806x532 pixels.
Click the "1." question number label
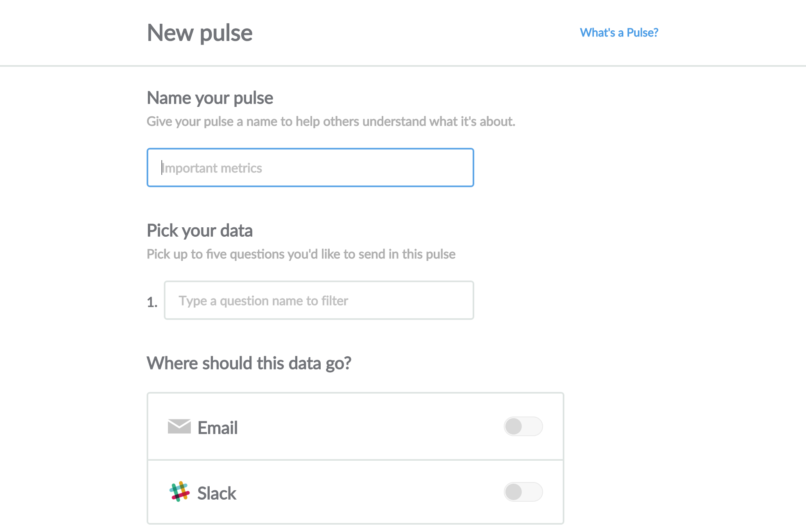[152, 302]
